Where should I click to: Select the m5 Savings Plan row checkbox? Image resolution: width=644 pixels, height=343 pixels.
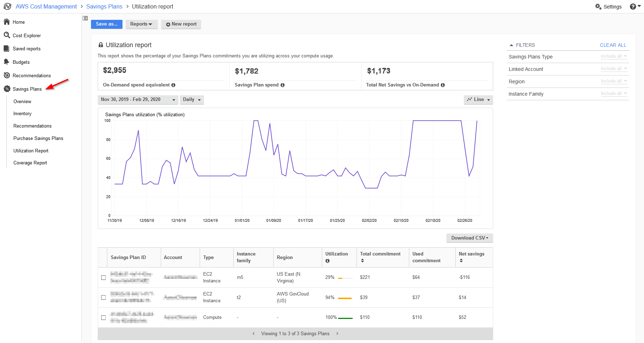pos(103,277)
